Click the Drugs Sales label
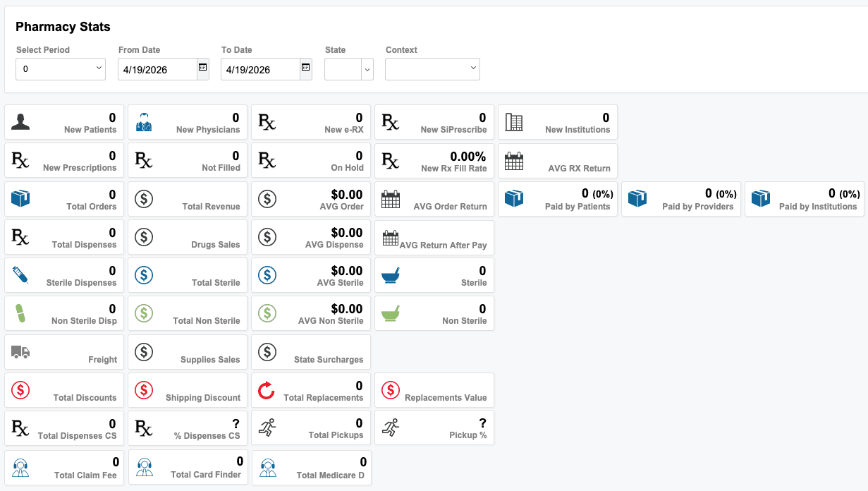The image size is (868, 491). tap(216, 245)
